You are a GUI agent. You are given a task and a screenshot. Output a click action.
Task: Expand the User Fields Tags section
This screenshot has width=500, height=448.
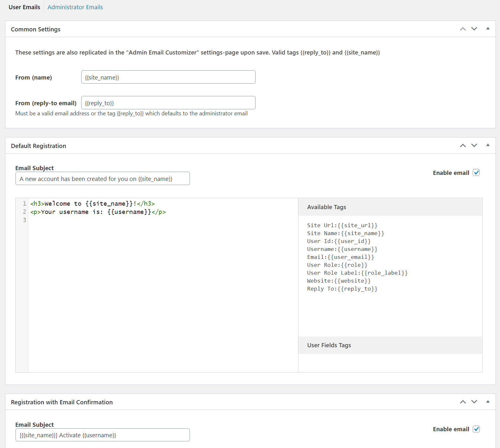click(x=390, y=345)
